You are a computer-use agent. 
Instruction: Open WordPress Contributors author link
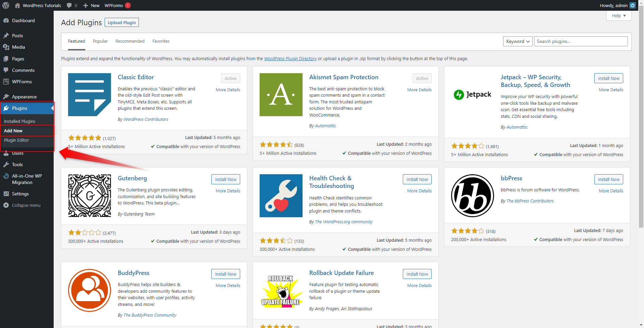coord(146,119)
